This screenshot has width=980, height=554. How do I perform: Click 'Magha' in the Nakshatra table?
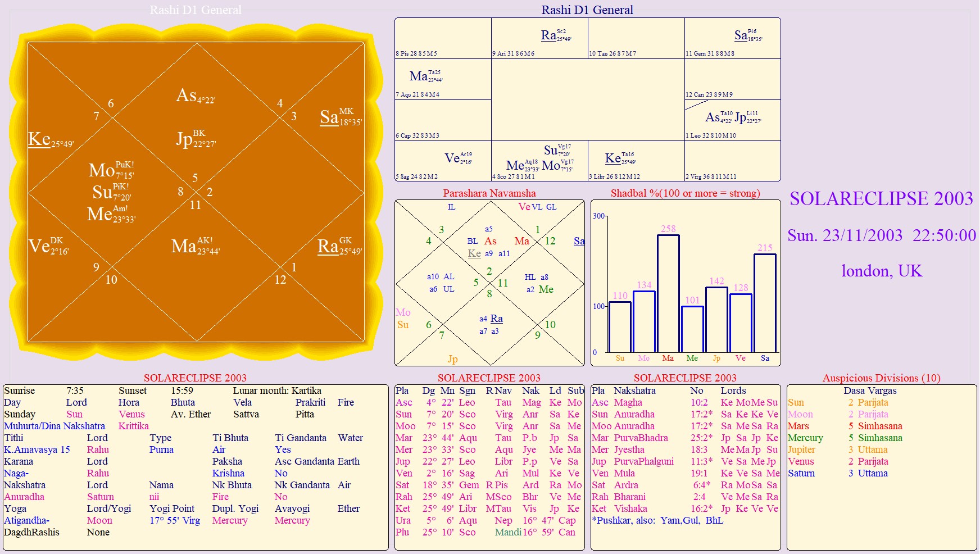pos(628,402)
